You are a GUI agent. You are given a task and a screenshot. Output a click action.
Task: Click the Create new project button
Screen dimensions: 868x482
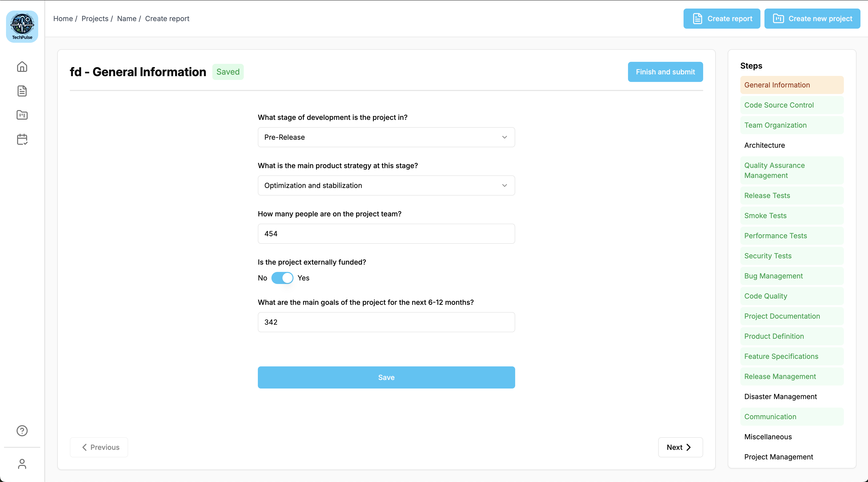[812, 19]
